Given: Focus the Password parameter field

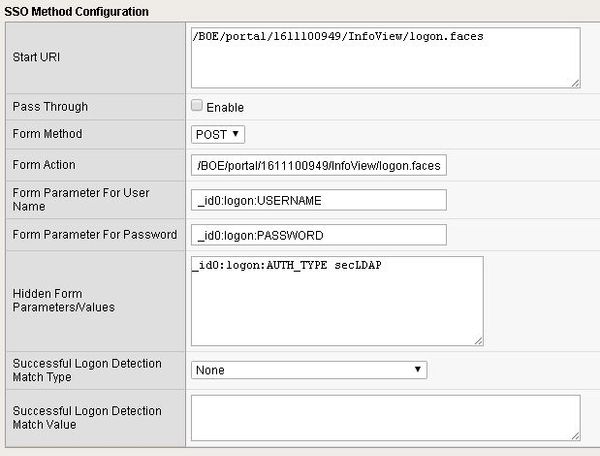Looking at the screenshot, I should tap(318, 235).
